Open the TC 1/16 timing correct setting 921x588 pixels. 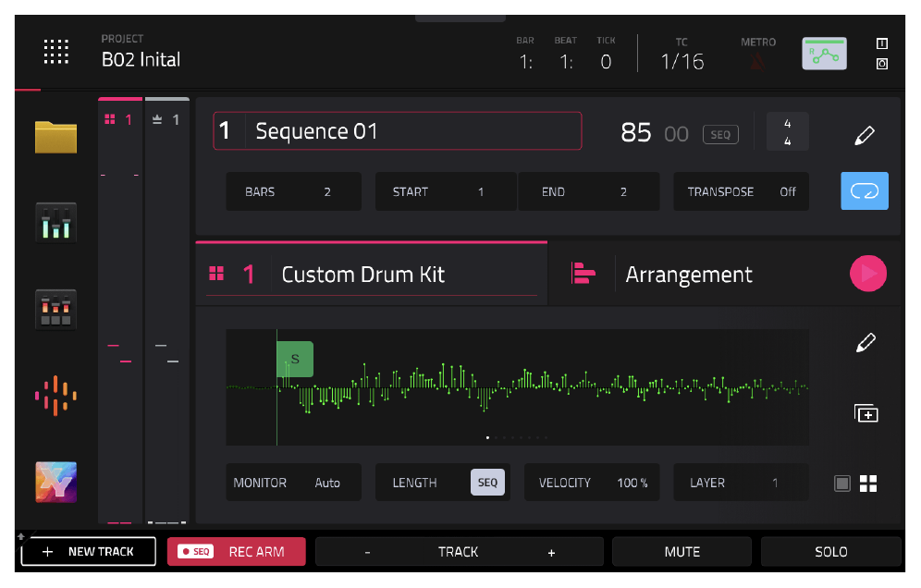(682, 55)
